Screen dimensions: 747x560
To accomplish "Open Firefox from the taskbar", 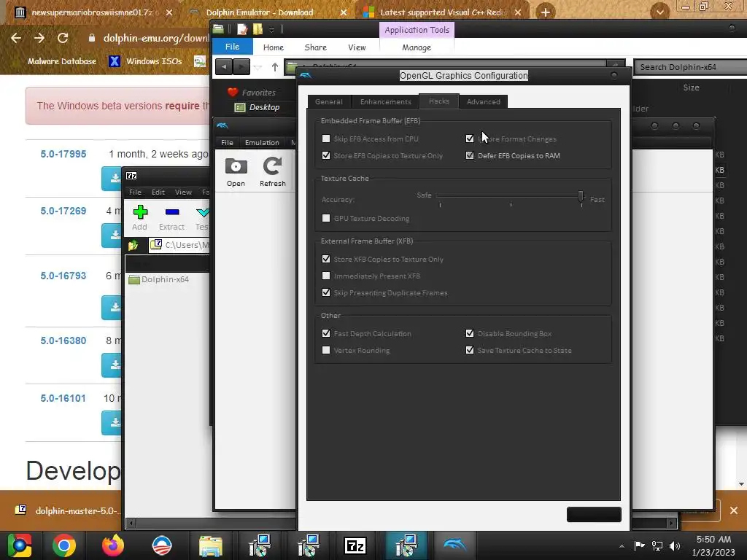I will click(113, 545).
